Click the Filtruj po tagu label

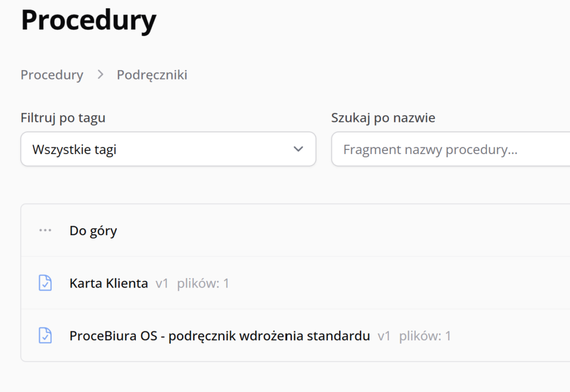[63, 118]
